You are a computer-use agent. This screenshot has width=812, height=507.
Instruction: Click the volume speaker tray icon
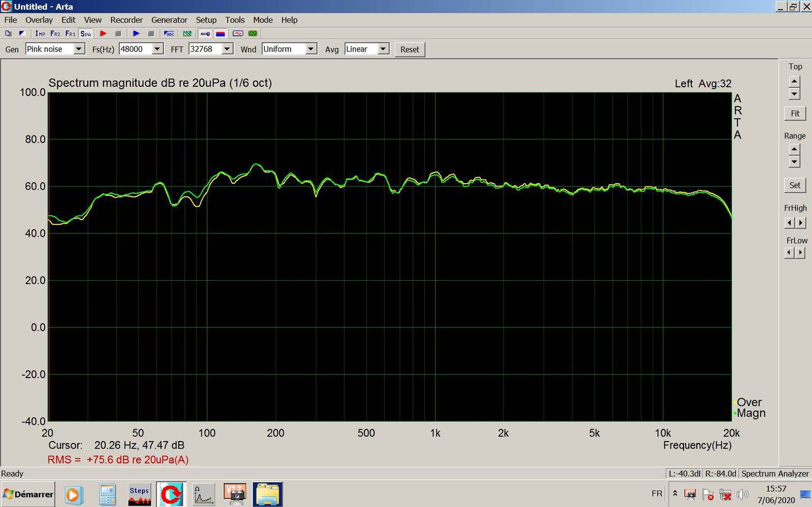point(742,494)
